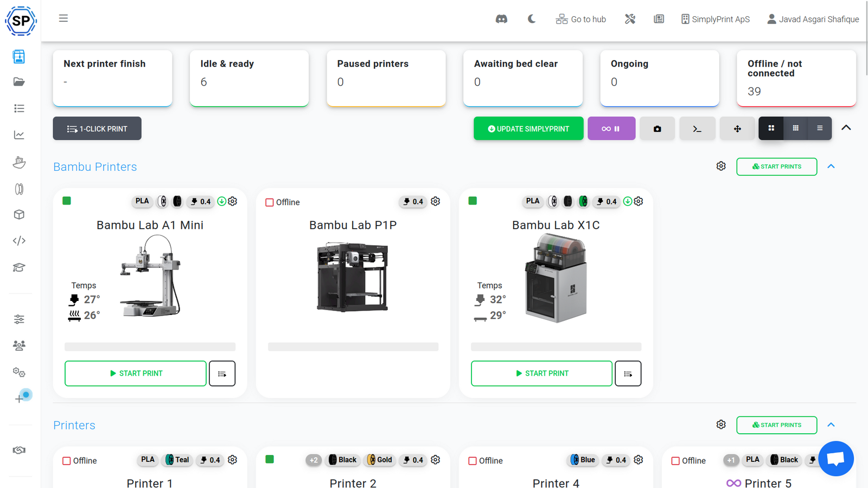Check the Printer 1 Offline checkbox
The width and height of the screenshot is (868, 488).
point(67,461)
